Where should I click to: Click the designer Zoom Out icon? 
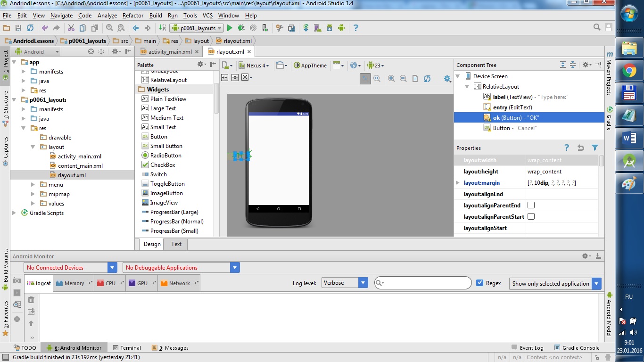coord(403,79)
